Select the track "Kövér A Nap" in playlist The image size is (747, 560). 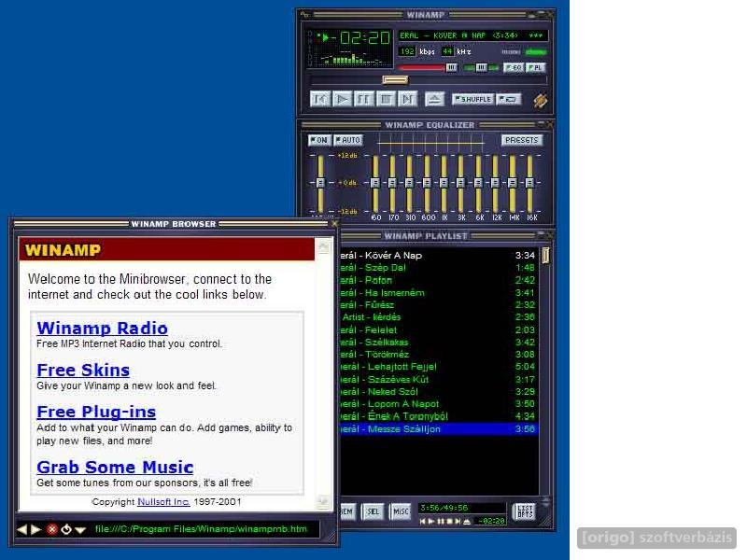[x=438, y=255]
